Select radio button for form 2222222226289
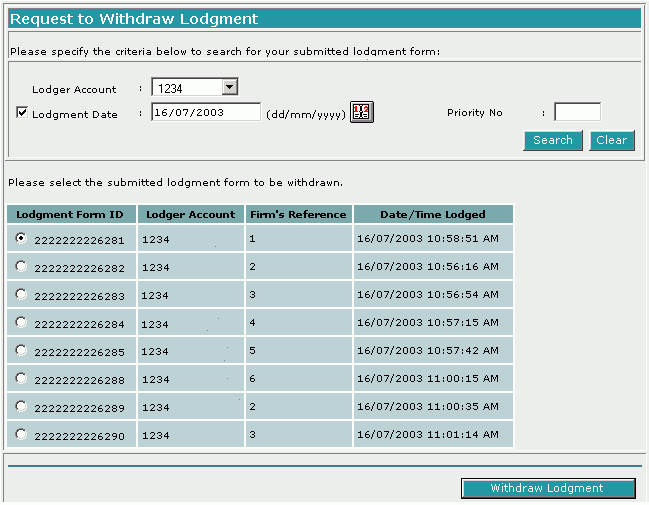Image resolution: width=649 pixels, height=505 pixels. 22,407
